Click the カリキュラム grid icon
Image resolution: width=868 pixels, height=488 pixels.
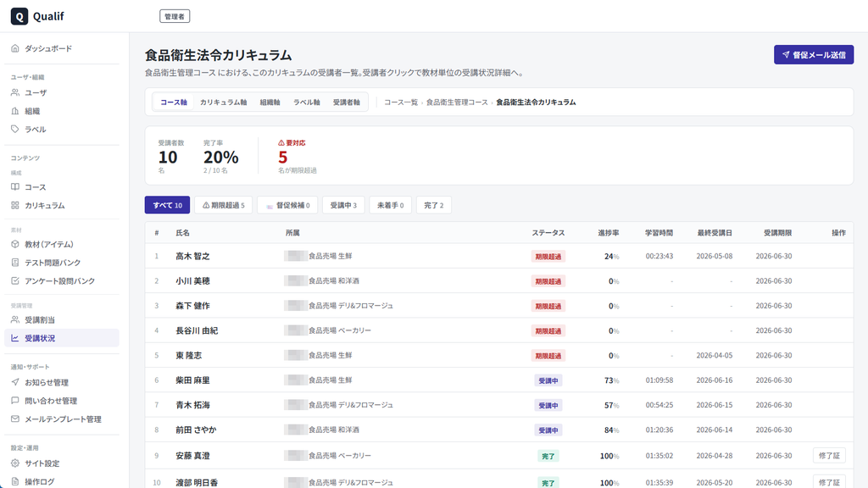pos(15,205)
